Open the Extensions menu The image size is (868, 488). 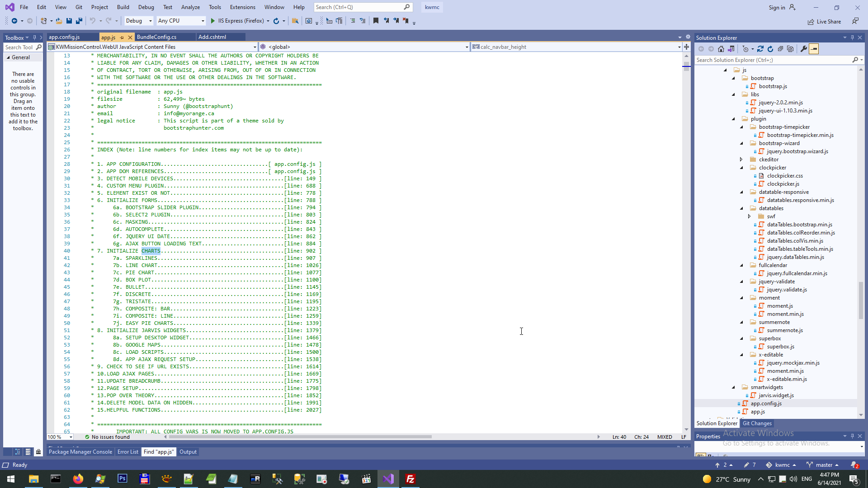tap(242, 7)
